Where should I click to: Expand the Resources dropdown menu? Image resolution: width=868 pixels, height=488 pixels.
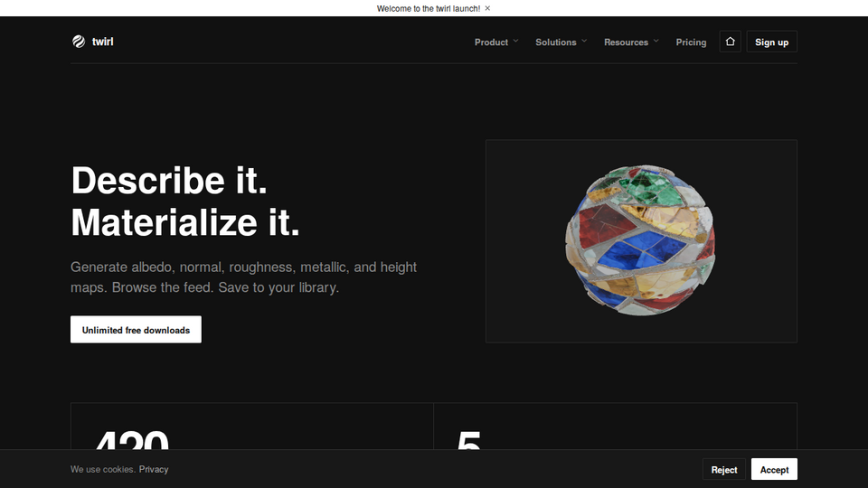click(632, 42)
